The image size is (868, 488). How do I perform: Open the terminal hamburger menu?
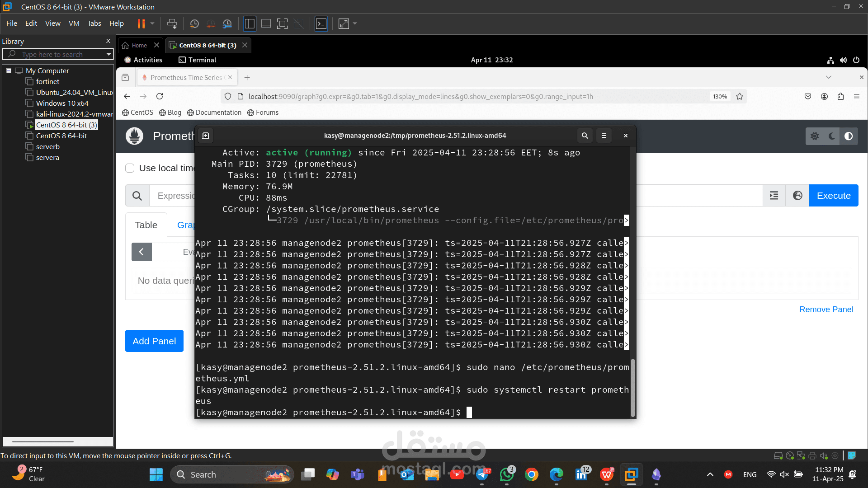[x=604, y=136]
